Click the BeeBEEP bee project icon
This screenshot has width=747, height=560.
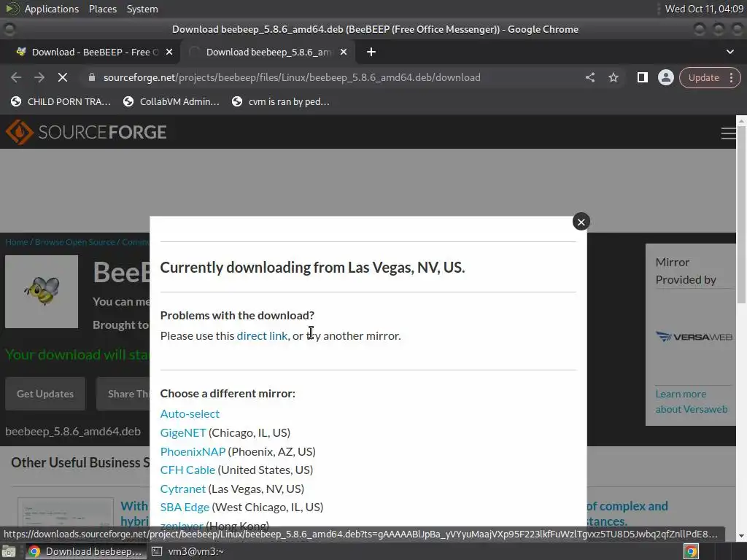coord(42,292)
